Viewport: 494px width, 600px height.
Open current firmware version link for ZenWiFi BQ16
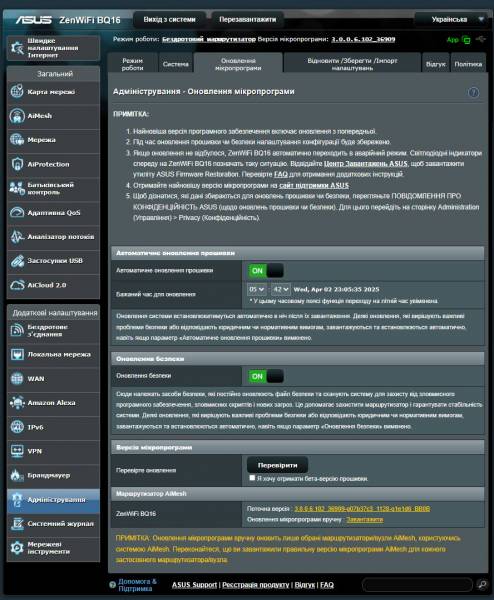tap(362, 509)
